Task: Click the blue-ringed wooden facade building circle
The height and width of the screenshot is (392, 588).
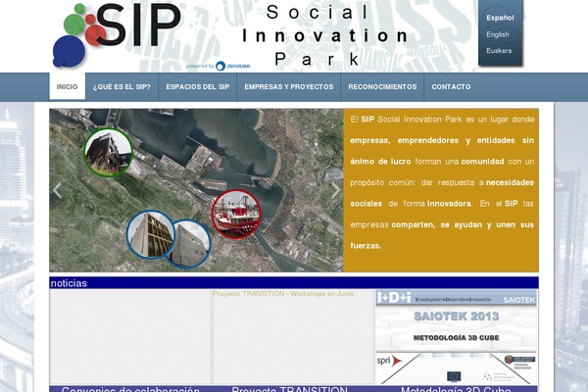Action: (151, 234)
